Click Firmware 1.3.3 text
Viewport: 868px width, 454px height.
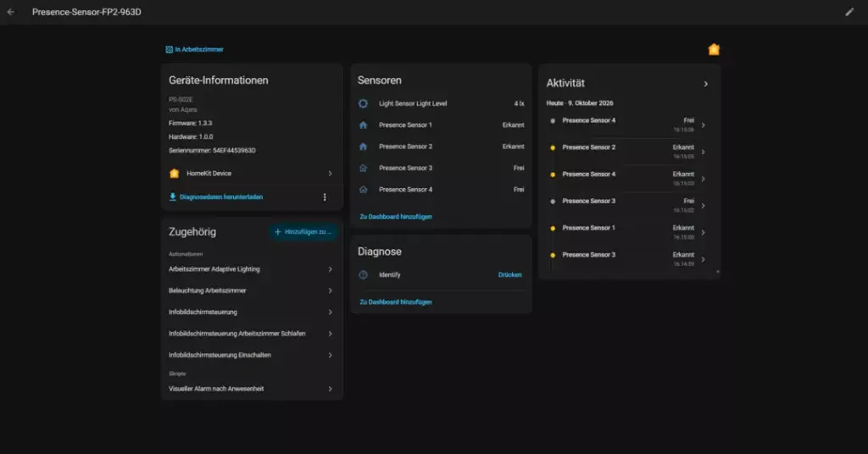[x=191, y=124]
